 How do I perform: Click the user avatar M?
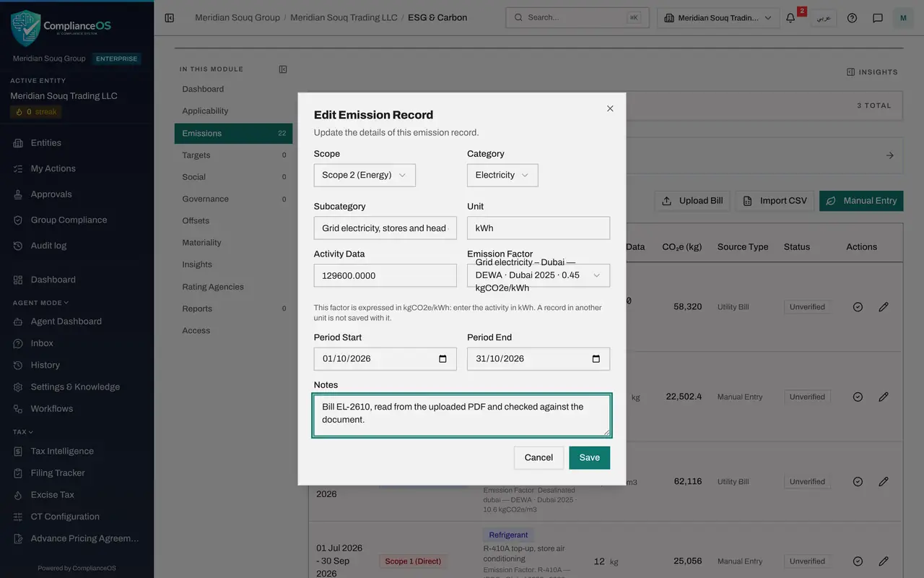(x=903, y=18)
